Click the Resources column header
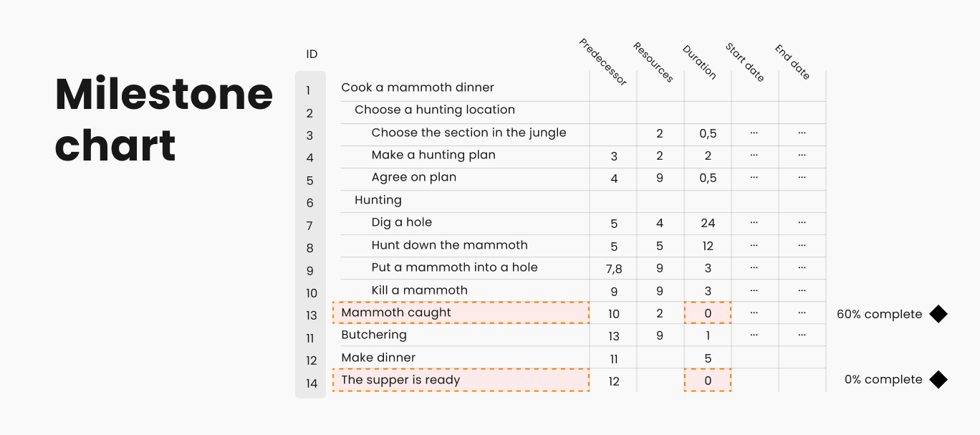This screenshot has width=980, height=435. coord(653,62)
